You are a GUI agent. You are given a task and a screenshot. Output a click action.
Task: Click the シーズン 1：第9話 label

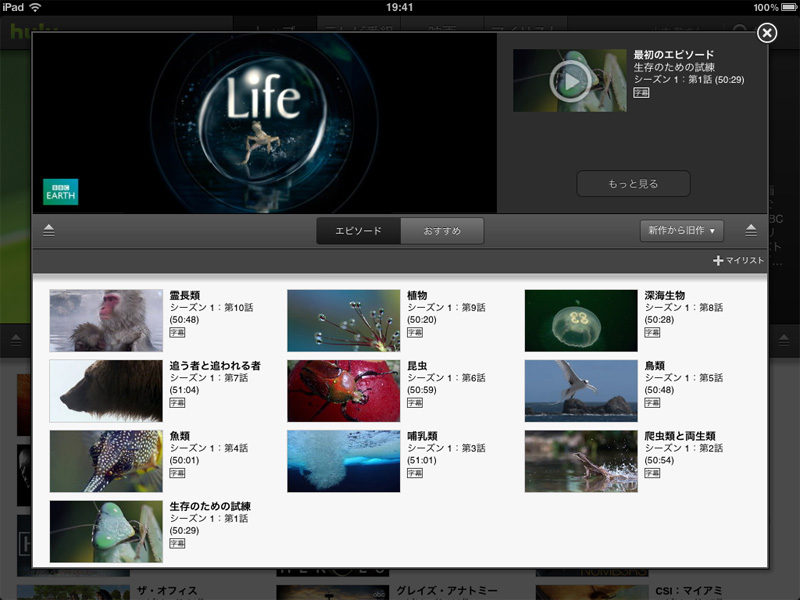[x=446, y=308]
